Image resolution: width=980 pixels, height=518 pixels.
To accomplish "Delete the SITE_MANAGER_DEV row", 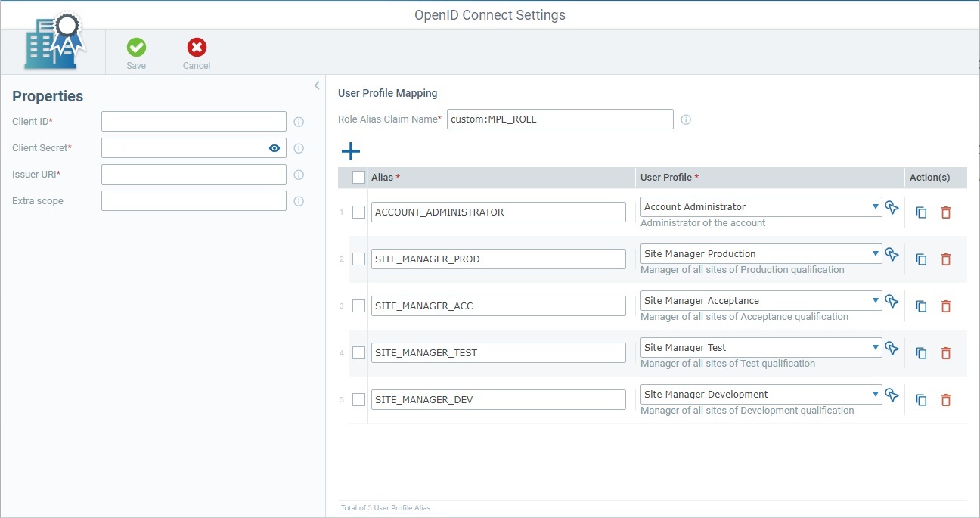I will 945,400.
